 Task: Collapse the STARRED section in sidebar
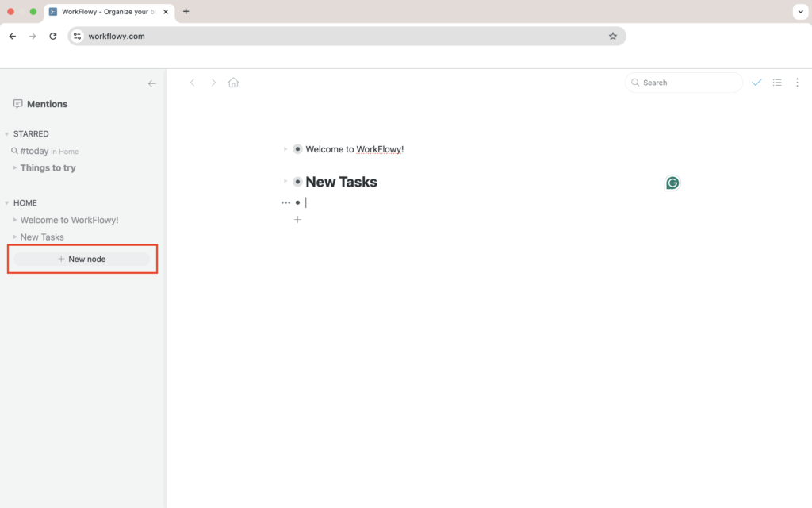(x=7, y=134)
